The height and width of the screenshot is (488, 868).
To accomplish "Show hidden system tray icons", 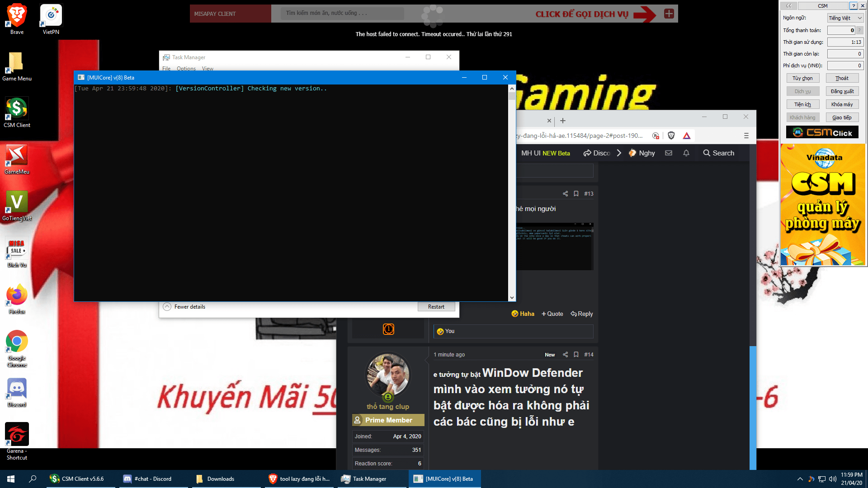I will [800, 479].
